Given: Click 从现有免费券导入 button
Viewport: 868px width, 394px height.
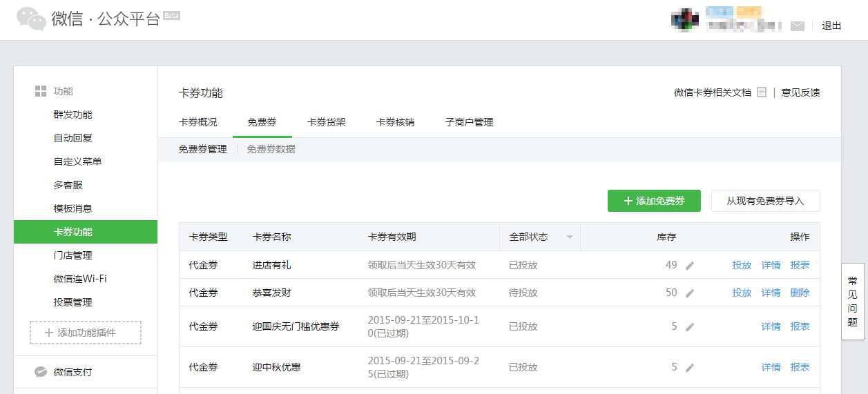Looking at the screenshot, I should [x=765, y=201].
